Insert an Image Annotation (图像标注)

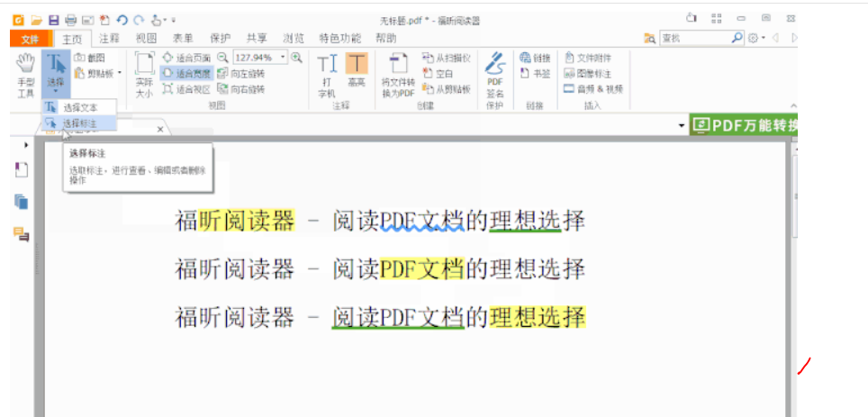588,73
